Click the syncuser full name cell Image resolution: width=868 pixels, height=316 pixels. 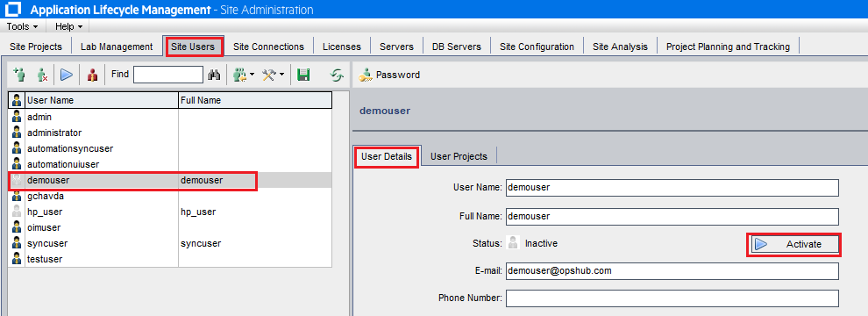pos(255,243)
